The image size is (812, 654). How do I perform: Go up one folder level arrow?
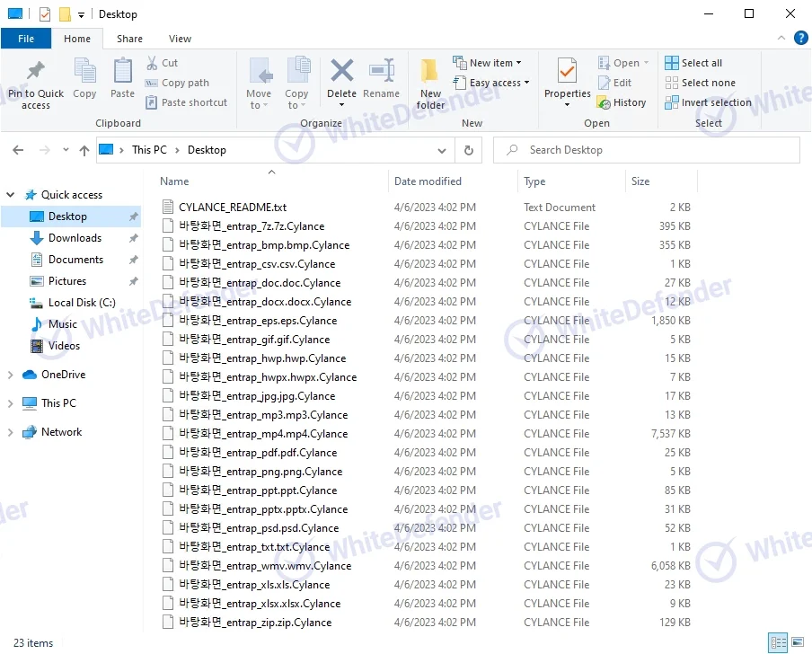84,151
